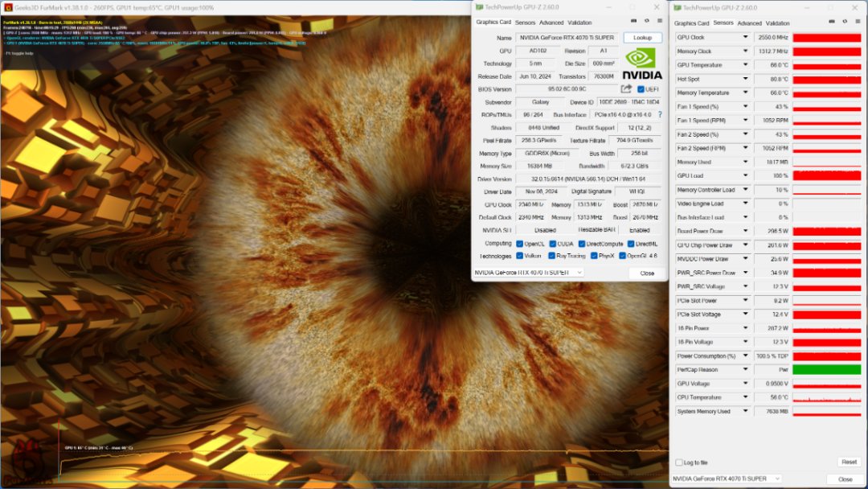Toggle the OpenCL checkbox
The height and width of the screenshot is (489, 868).
[519, 244]
